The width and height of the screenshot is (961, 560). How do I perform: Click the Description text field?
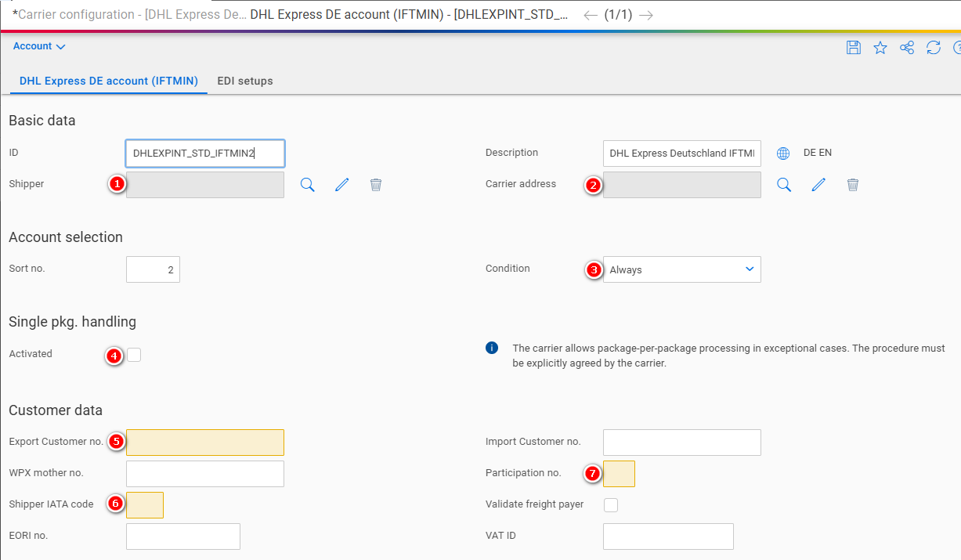pyautogui.click(x=682, y=154)
